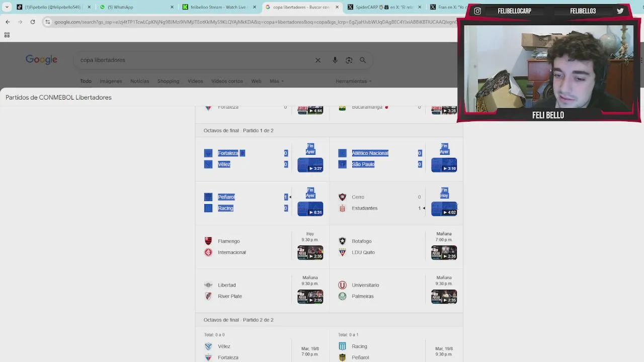Open Google Lens image search icon
Image resolution: width=644 pixels, height=362 pixels.
[349, 60]
